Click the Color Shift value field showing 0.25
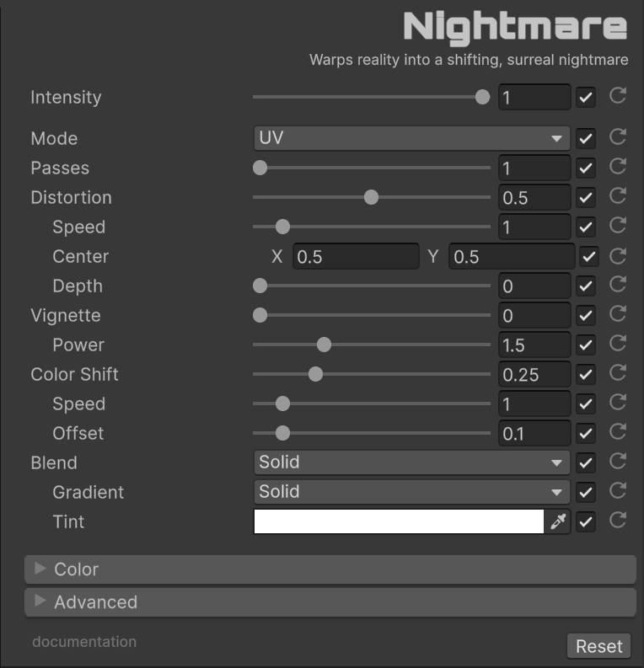Screen dimensions: 644x668 [x=534, y=374]
